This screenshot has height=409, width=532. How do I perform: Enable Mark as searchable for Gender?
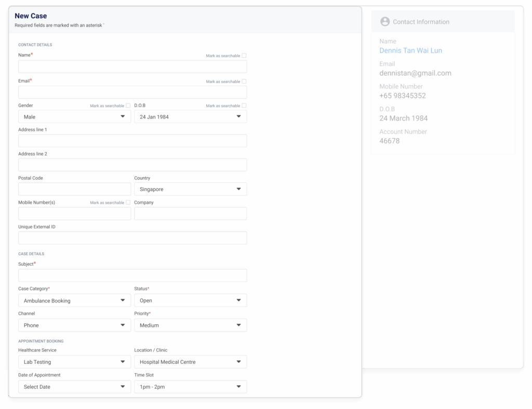tap(128, 105)
